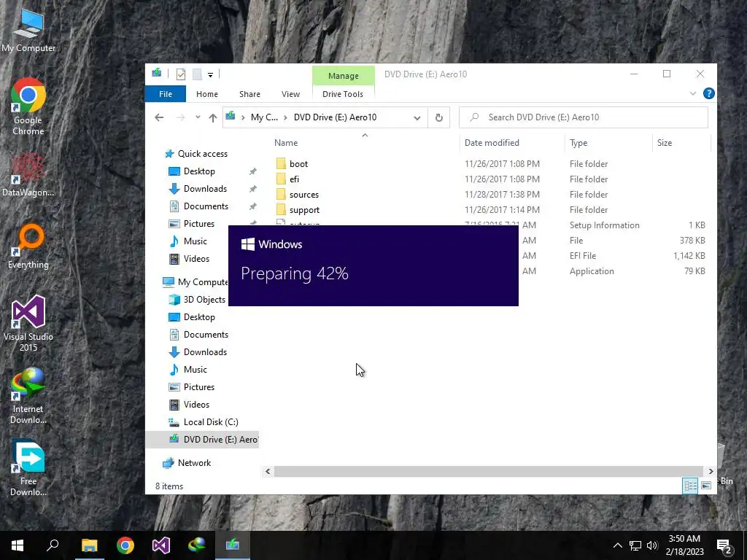Open pinned Documents under Quick access
The height and width of the screenshot is (560, 747).
(206, 206)
